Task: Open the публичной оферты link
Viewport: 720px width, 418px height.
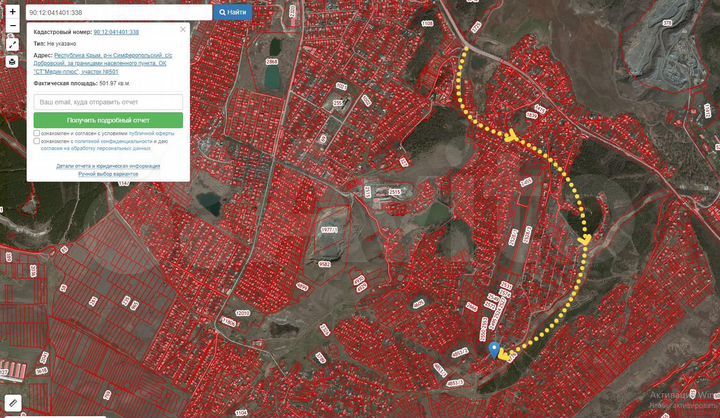Action: [152, 133]
